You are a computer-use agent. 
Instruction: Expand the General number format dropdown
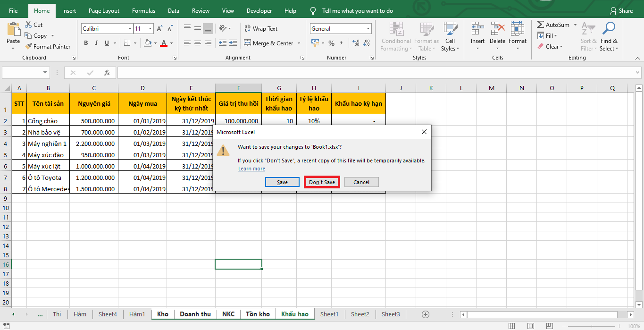coord(368,29)
